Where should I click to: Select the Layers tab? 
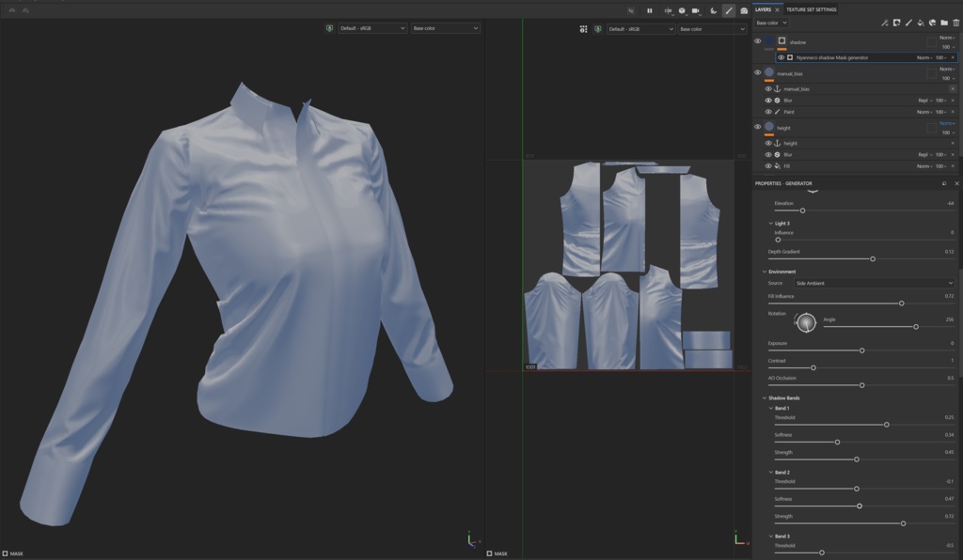pyautogui.click(x=763, y=9)
